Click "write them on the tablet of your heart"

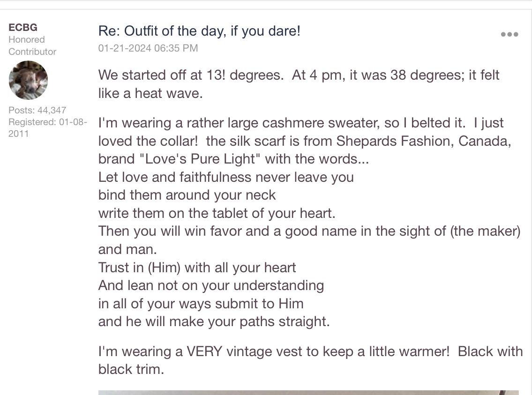click(x=217, y=213)
